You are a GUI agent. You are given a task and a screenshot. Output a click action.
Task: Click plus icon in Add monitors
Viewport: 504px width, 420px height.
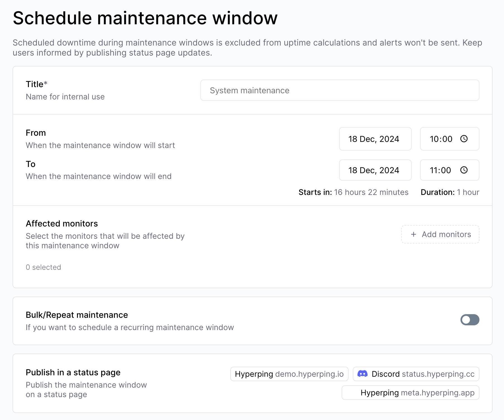coord(414,234)
